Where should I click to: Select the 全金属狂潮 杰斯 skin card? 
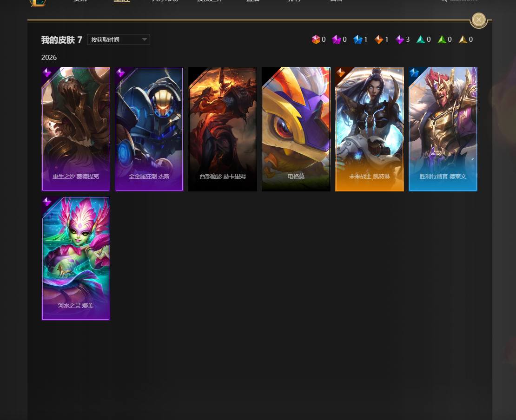tap(149, 129)
